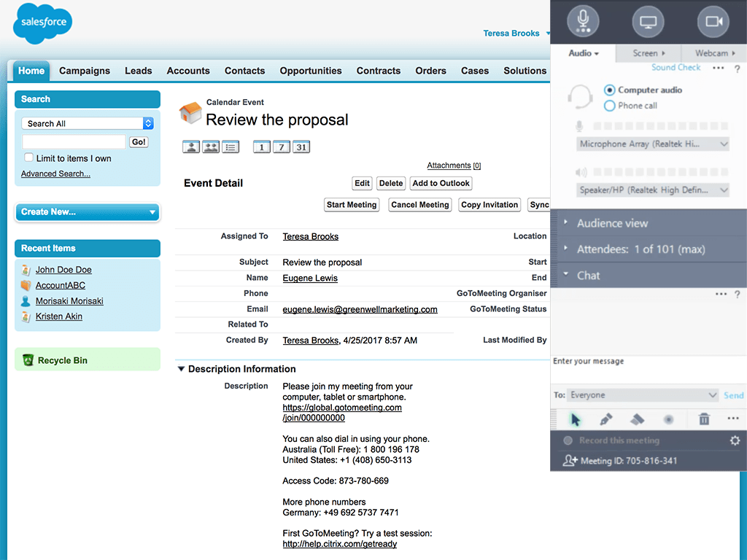Select the pen drawing tool
Viewport: 747px width, 560px height.
coord(606,419)
